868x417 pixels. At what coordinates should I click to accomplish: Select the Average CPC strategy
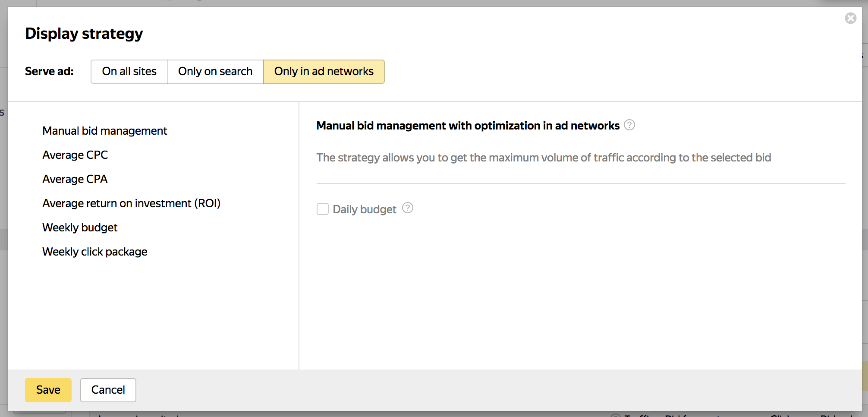click(75, 155)
